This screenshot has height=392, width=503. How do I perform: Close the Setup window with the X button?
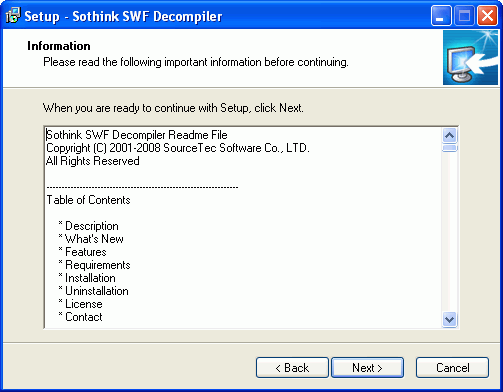[x=488, y=16]
